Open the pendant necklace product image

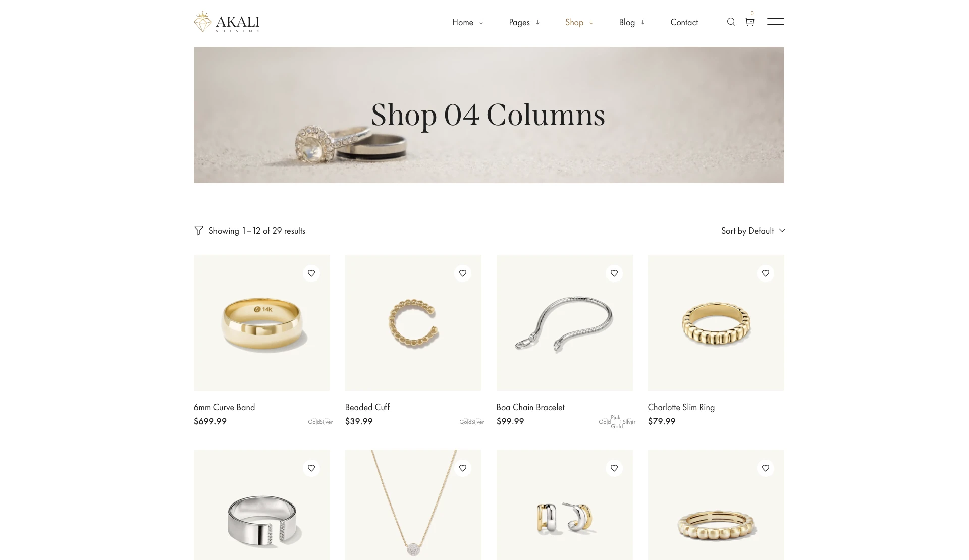(x=413, y=505)
